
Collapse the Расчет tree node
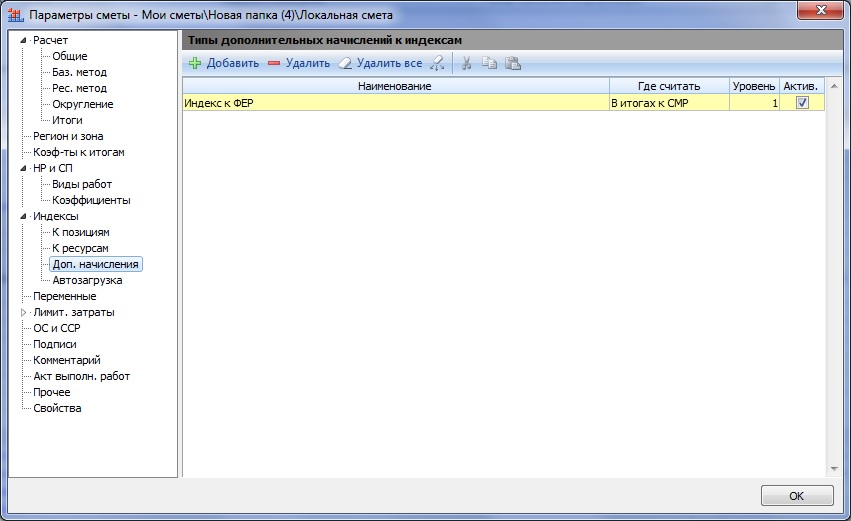coord(23,40)
